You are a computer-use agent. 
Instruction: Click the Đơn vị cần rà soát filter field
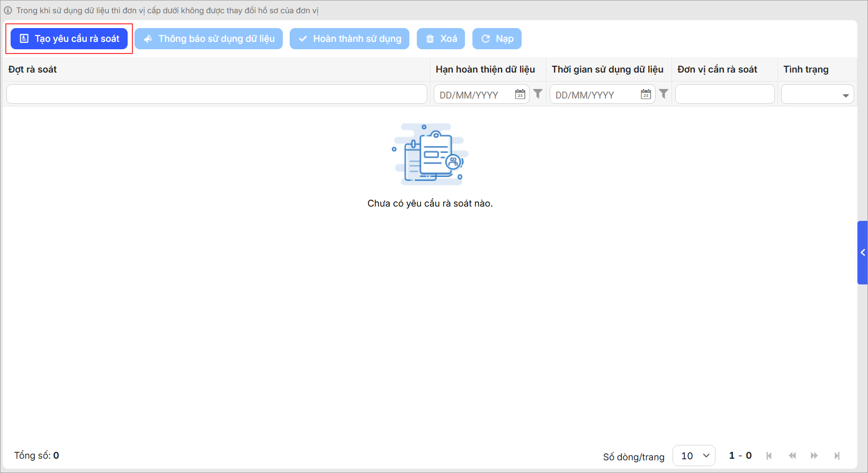724,94
